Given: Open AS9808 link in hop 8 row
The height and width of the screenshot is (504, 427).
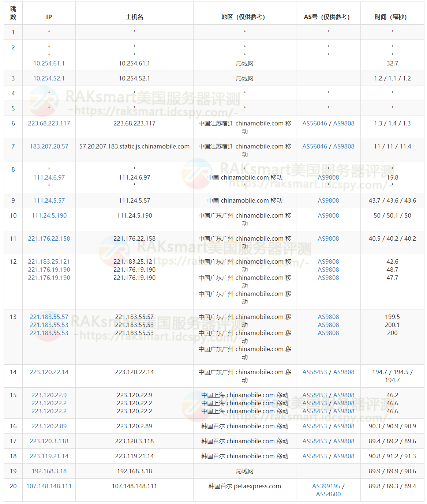Looking at the screenshot, I should coord(328,177).
